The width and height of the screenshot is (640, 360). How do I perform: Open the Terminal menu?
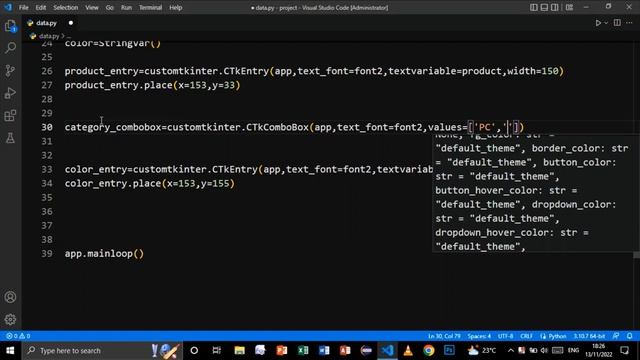(150, 7)
